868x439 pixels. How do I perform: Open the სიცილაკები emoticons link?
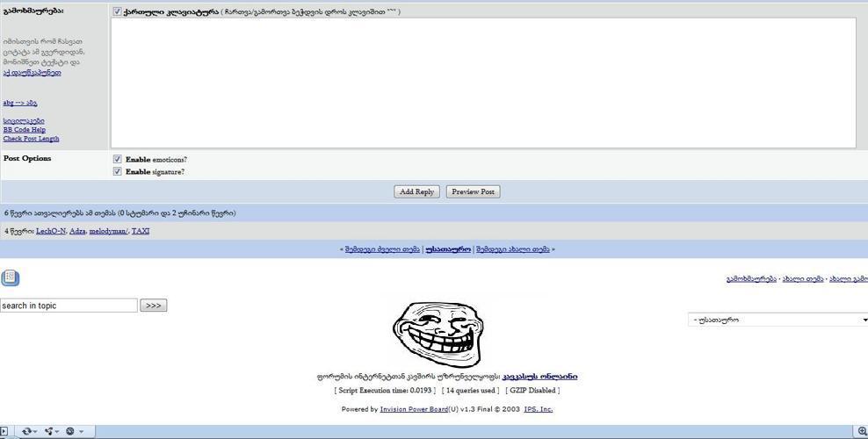tap(24, 120)
